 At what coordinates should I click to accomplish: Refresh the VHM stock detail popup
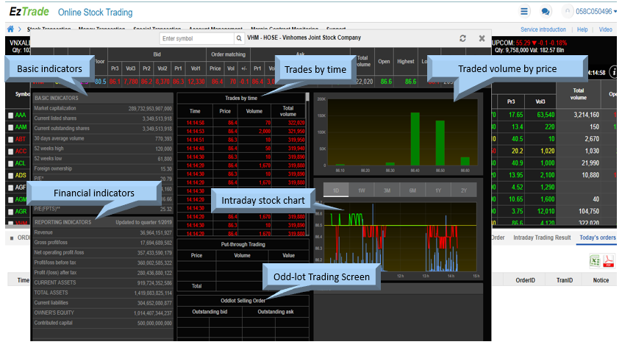tap(462, 38)
